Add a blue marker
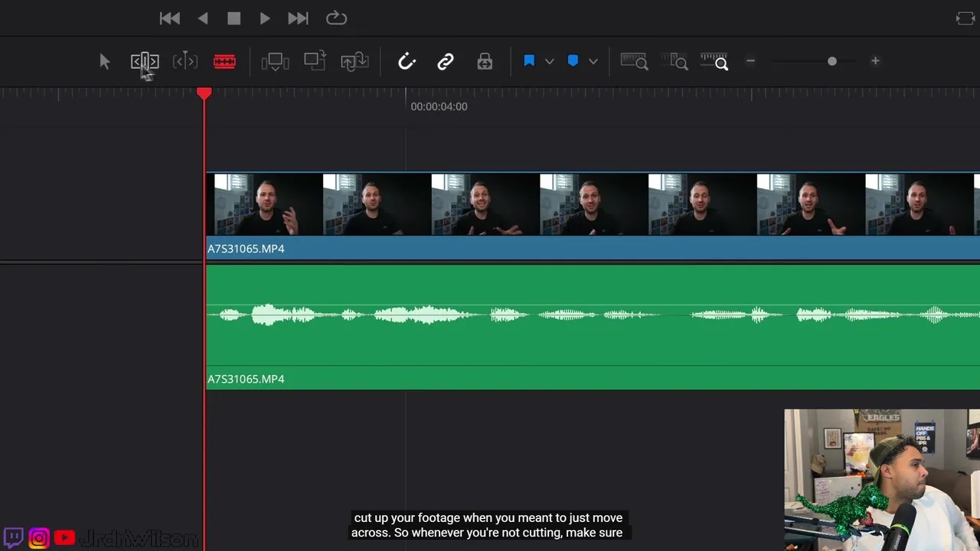This screenshot has width=980, height=551. point(573,61)
